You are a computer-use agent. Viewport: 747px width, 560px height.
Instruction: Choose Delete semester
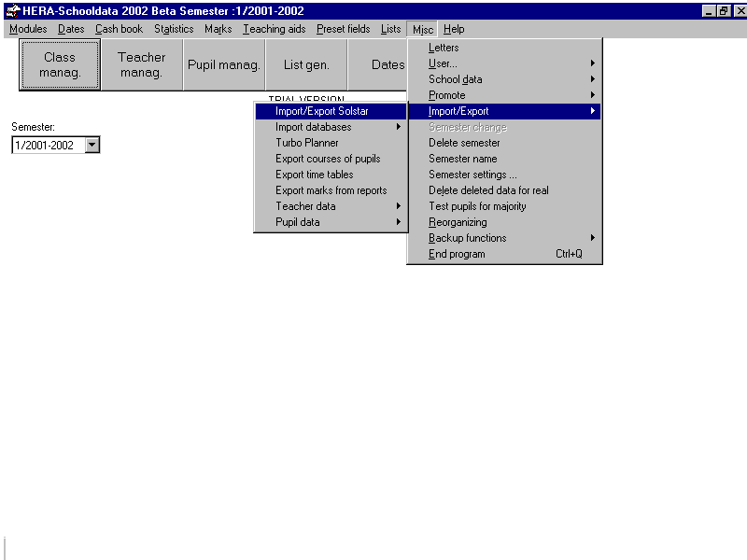pos(504,143)
